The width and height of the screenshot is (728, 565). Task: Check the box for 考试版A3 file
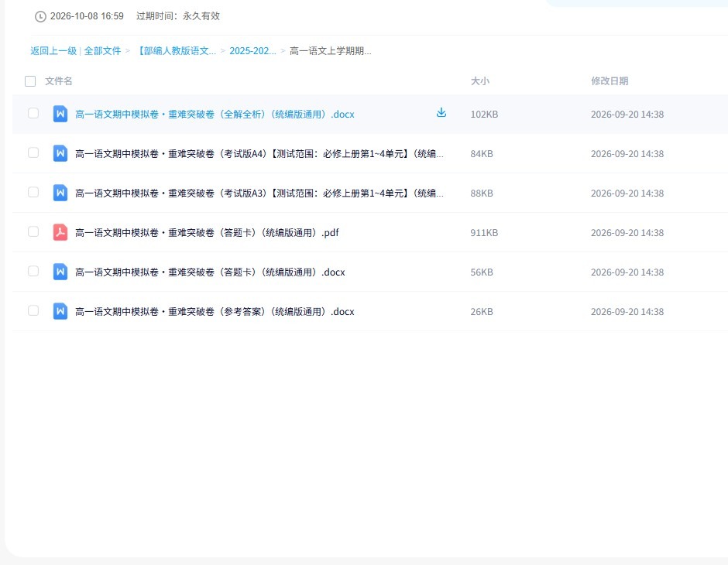pyautogui.click(x=33, y=192)
